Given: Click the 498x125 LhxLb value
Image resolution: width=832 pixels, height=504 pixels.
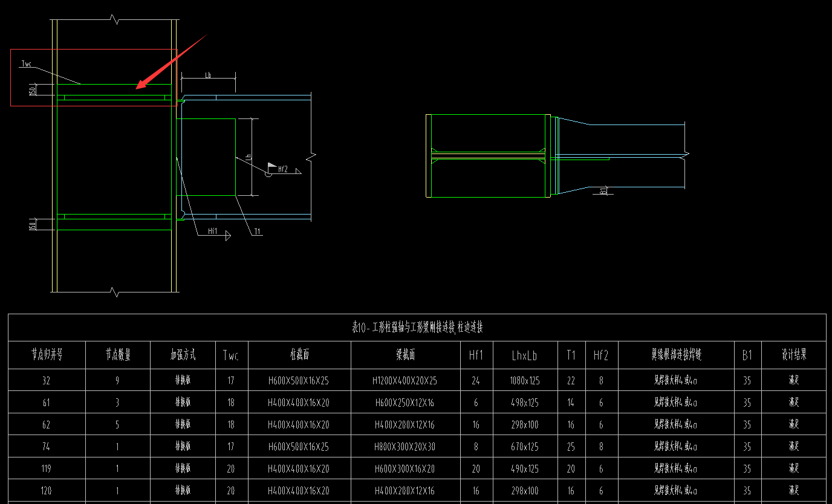Looking at the screenshot, I should click(x=524, y=402).
